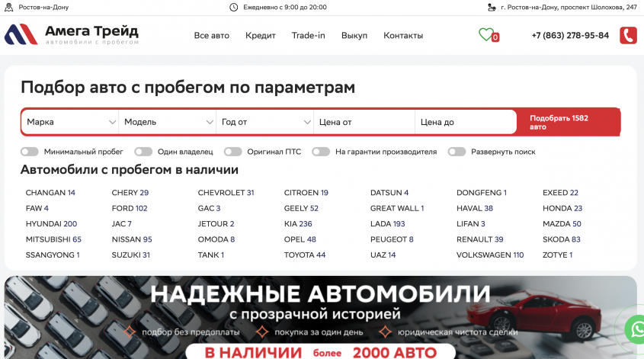644x359 pixels.
Task: Click the Амега Трейд logo
Action: 72,34
